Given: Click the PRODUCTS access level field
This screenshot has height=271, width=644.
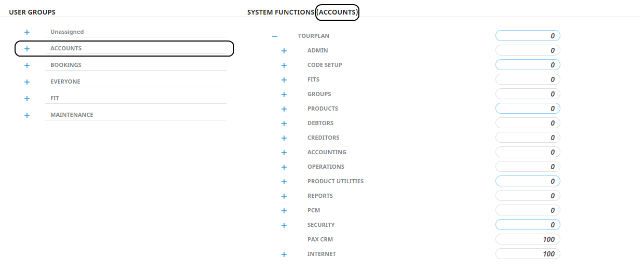Looking at the screenshot, I should [x=528, y=109].
